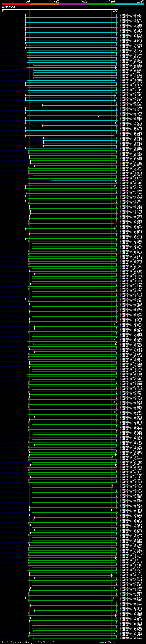Pick label UniRef100_O82179

131,85
